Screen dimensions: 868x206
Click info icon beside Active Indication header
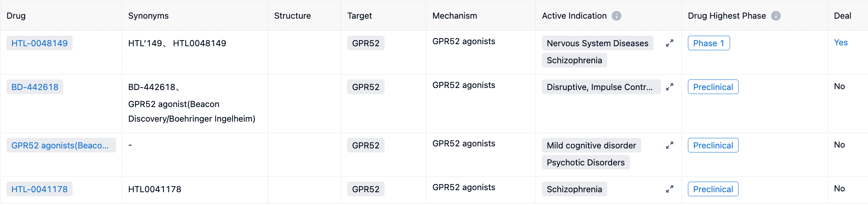tap(616, 16)
